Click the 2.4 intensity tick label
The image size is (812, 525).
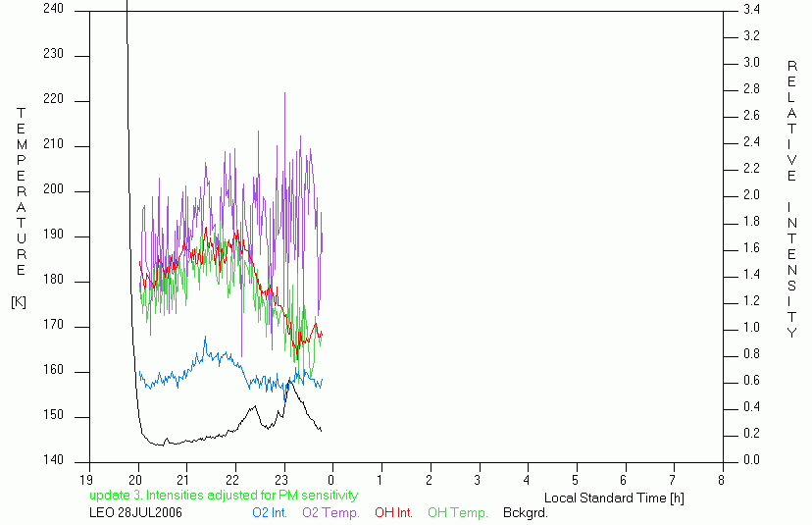(x=751, y=141)
